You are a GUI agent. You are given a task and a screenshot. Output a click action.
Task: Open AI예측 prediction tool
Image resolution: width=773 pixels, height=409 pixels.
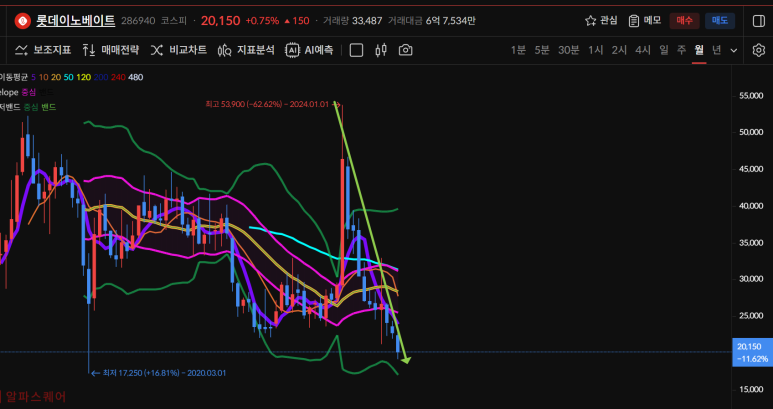coord(309,50)
